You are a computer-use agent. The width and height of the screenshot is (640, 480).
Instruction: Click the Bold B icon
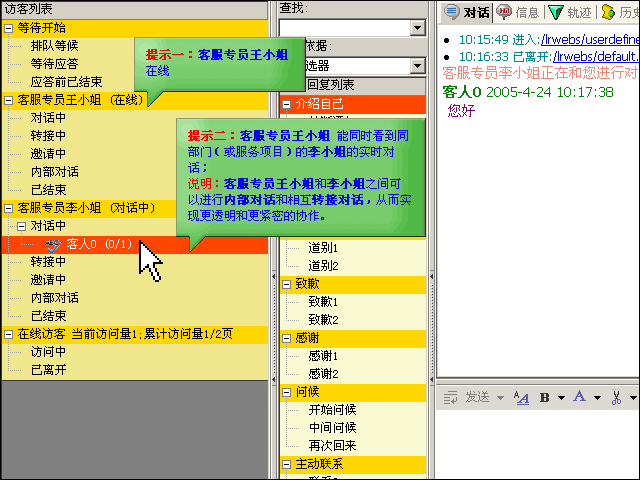(546, 398)
